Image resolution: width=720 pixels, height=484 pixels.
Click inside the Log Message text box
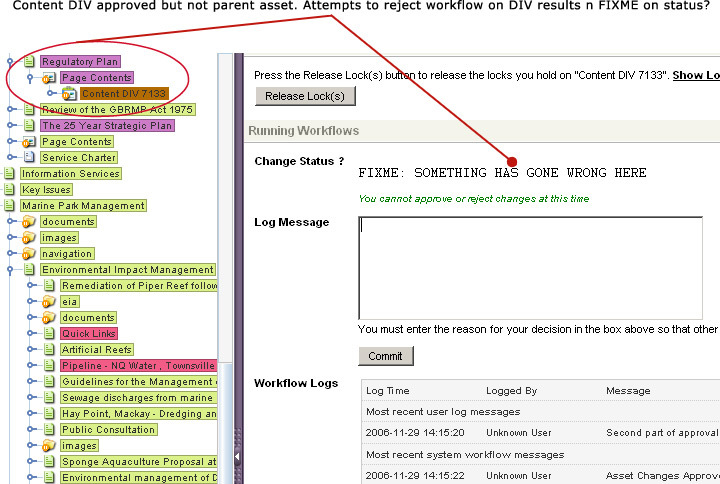[x=530, y=268]
